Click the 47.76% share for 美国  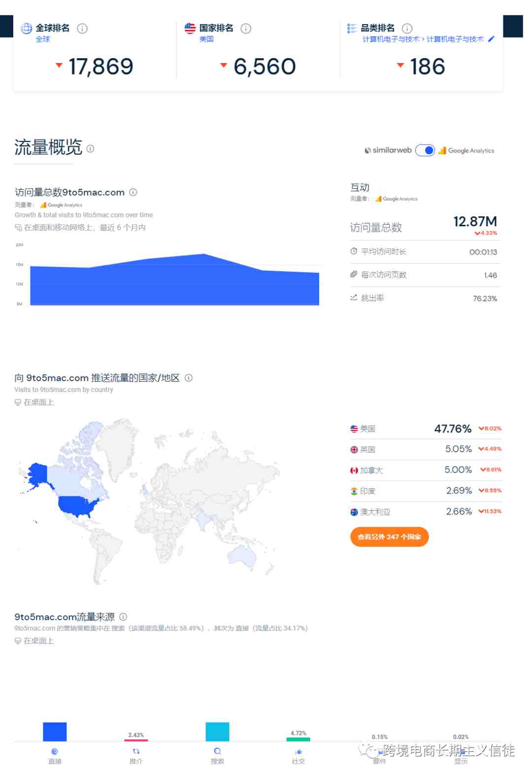click(x=453, y=429)
